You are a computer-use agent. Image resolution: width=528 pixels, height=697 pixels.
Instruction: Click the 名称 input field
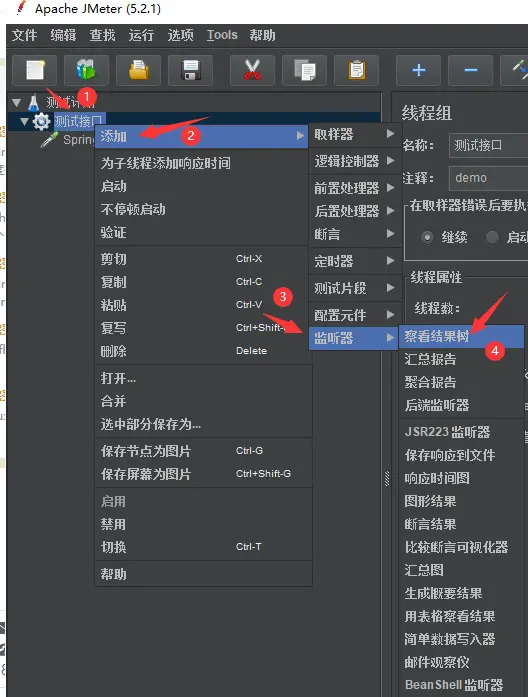[489, 145]
